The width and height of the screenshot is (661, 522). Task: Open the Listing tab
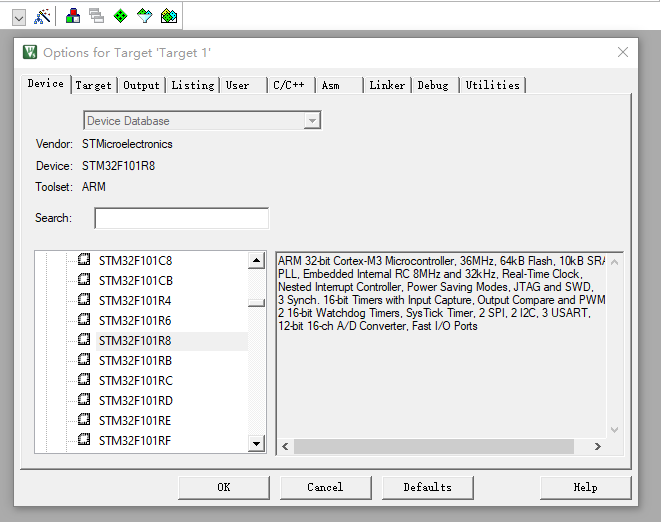pyautogui.click(x=193, y=85)
